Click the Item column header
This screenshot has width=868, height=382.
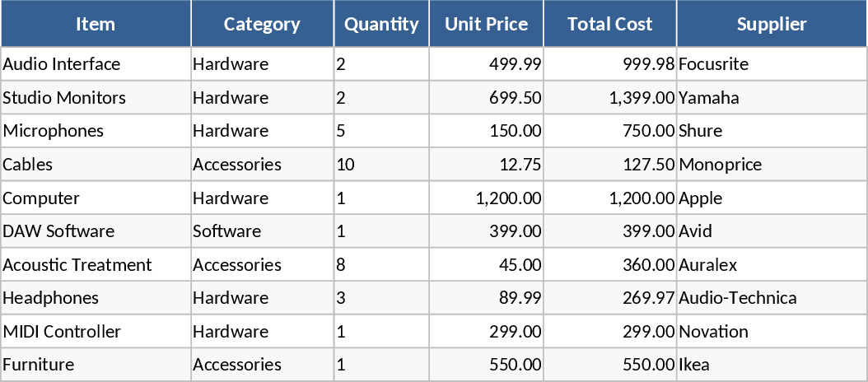pos(96,24)
